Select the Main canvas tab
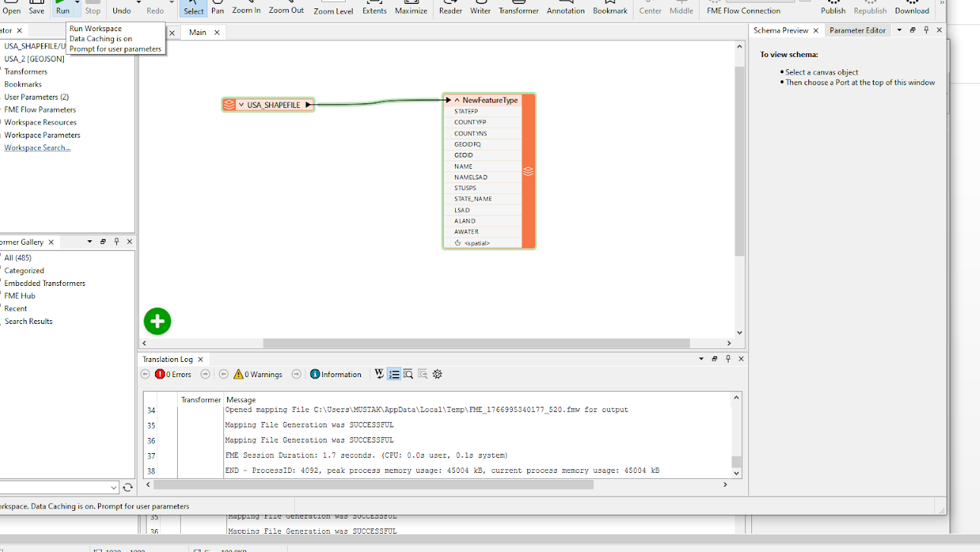 198,32
